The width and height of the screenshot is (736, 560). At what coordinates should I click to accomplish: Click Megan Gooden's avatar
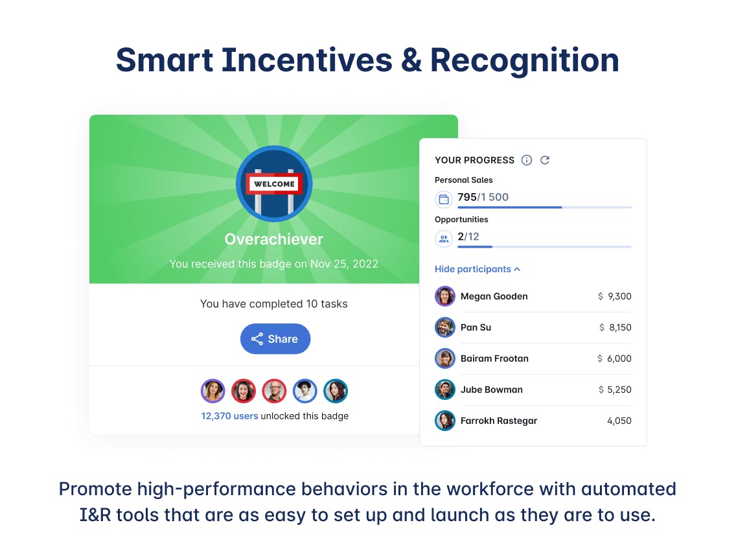point(445,296)
